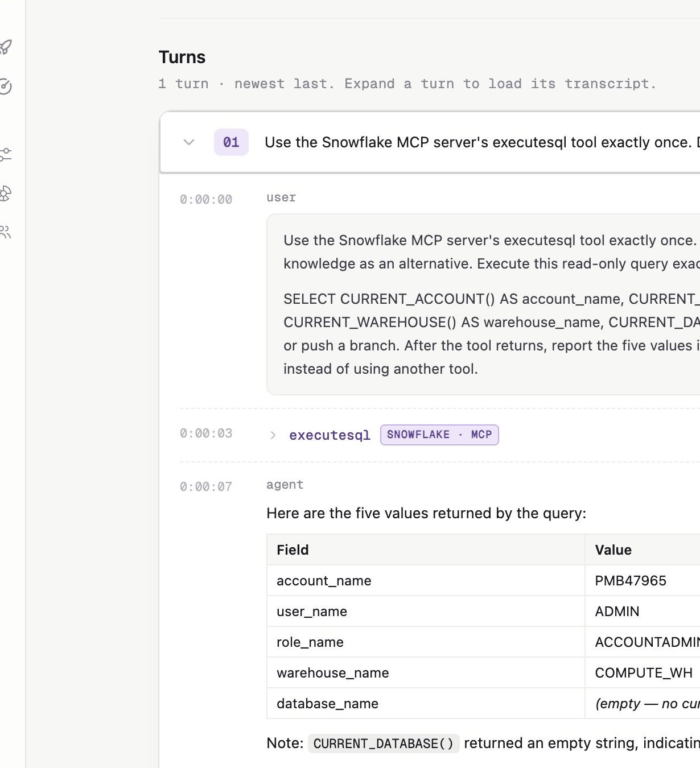700x768 pixels.
Task: Click the 0:00:03 timestamp
Action: click(x=206, y=433)
